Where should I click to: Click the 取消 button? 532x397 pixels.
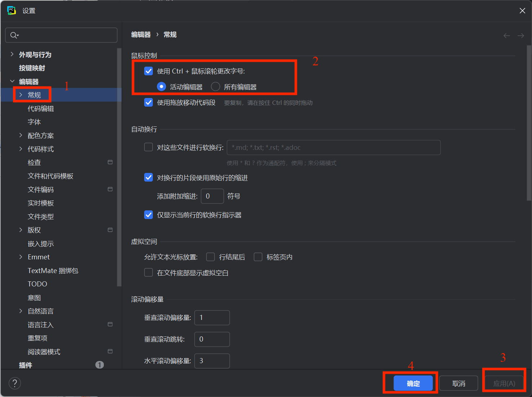coord(458,383)
